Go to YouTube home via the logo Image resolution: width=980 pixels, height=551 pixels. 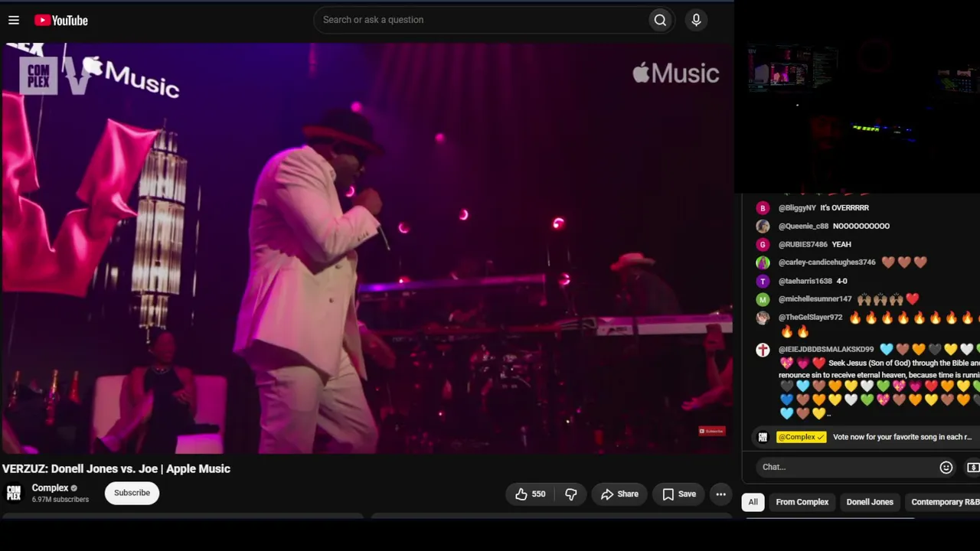pos(61,21)
